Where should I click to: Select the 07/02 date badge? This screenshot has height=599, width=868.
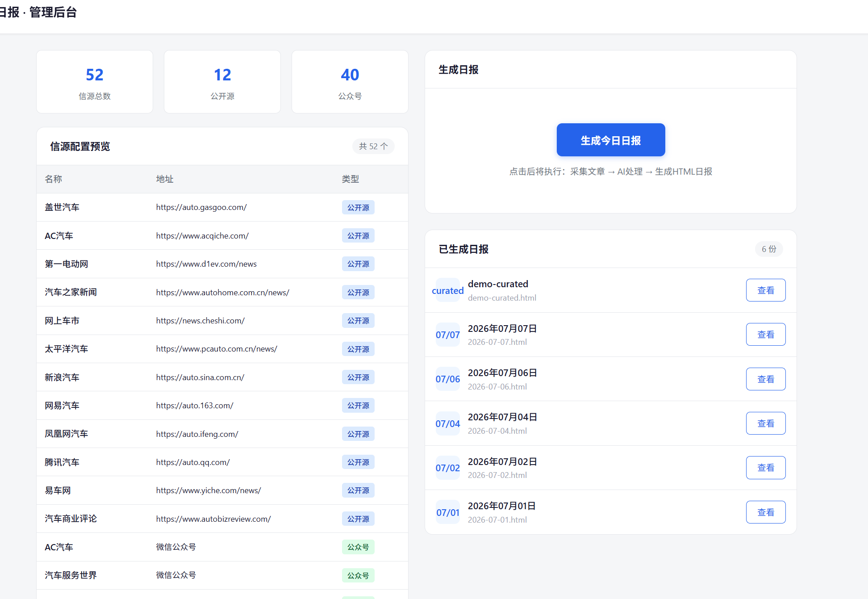(x=447, y=468)
